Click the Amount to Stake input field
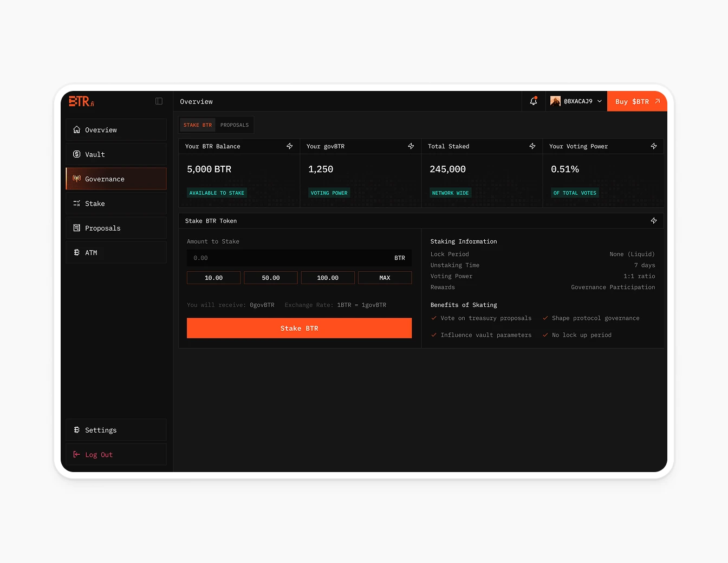 299,258
